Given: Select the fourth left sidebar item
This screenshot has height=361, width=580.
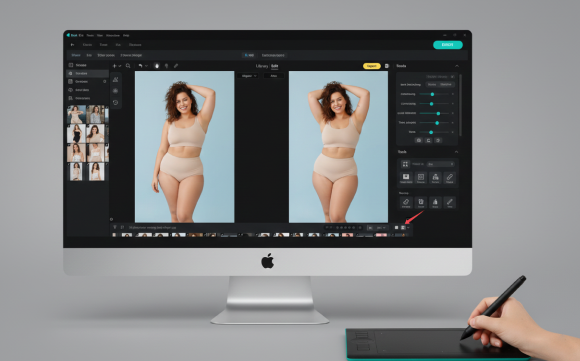Looking at the screenshot, I should pos(87,90).
